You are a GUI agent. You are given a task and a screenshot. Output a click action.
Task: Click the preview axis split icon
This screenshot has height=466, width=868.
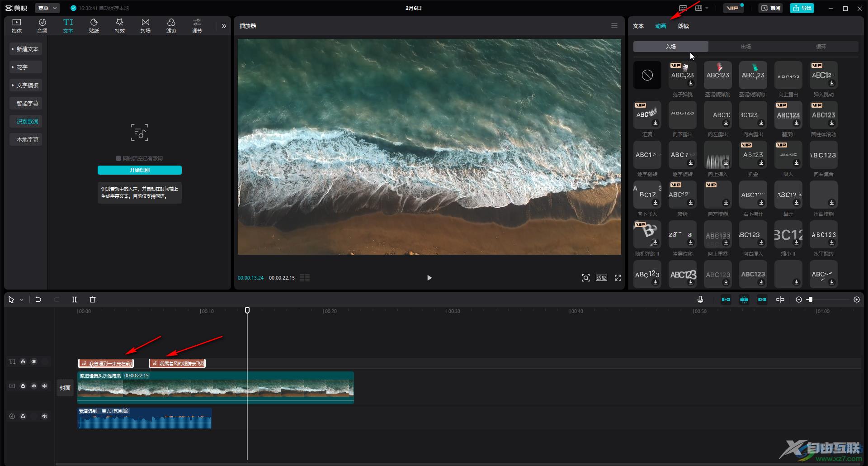[x=780, y=300]
